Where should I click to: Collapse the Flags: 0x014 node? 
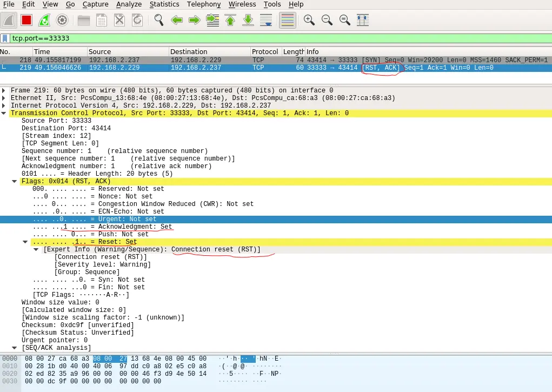[x=15, y=181]
